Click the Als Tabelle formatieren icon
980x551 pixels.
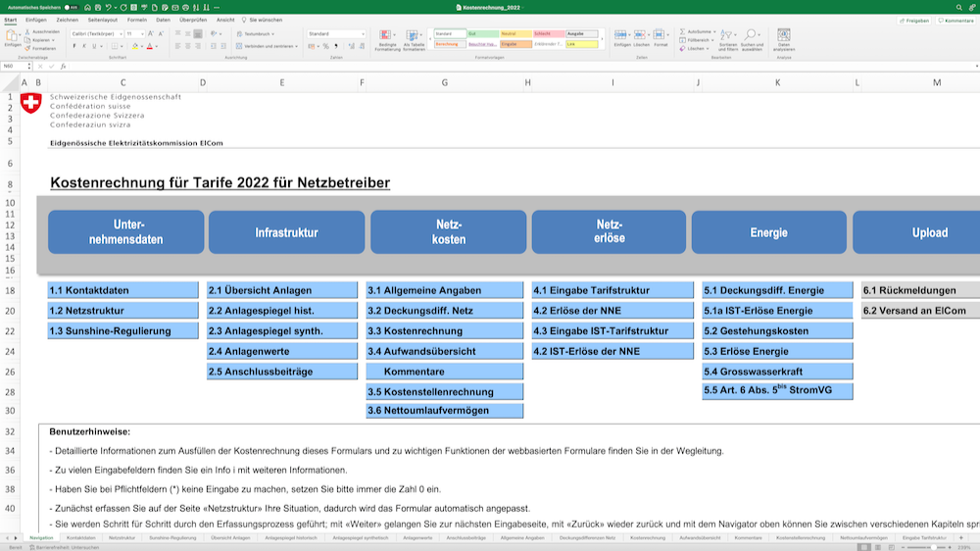(414, 36)
